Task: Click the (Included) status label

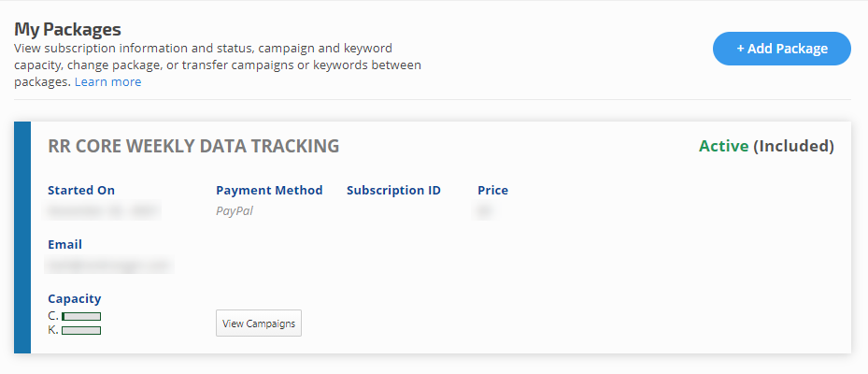Action: [x=793, y=146]
